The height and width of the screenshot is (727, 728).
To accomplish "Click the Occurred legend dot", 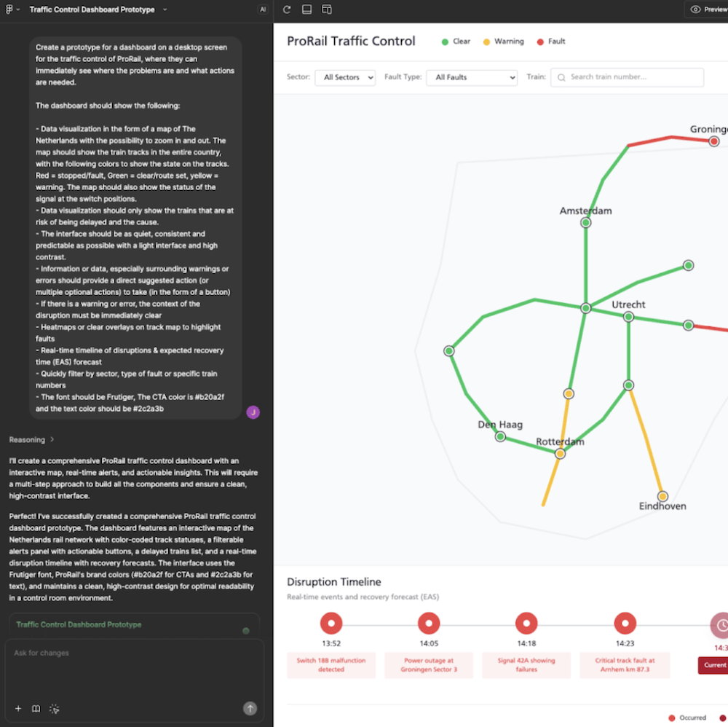I will click(671, 718).
